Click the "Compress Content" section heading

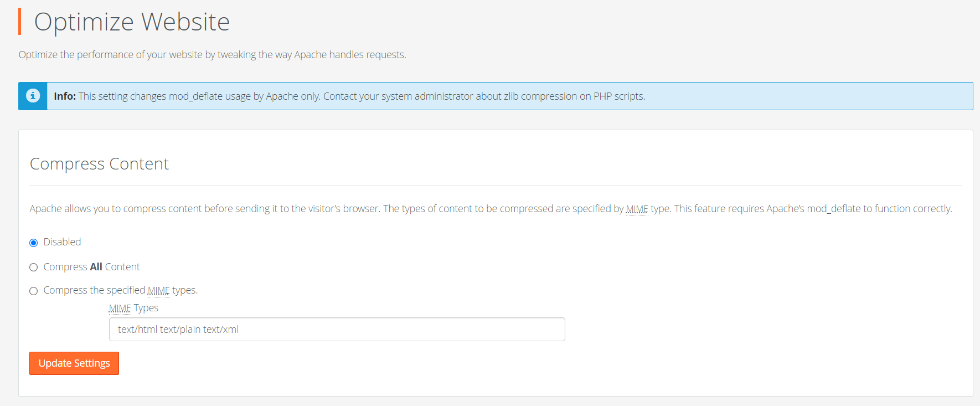(99, 164)
